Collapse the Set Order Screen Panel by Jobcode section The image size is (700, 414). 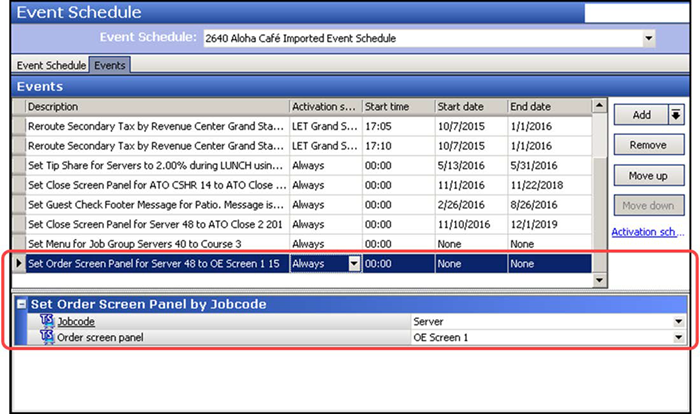tap(22, 304)
